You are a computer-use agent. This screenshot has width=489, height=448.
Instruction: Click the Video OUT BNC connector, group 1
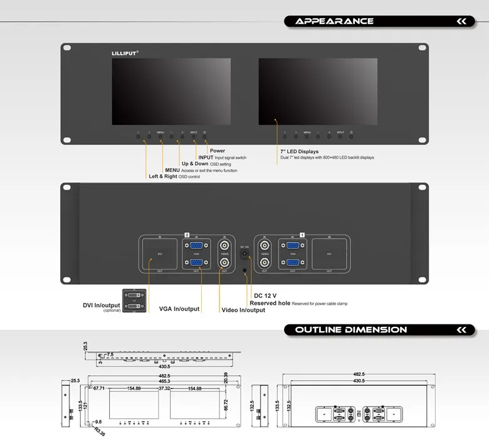[x=265, y=262]
